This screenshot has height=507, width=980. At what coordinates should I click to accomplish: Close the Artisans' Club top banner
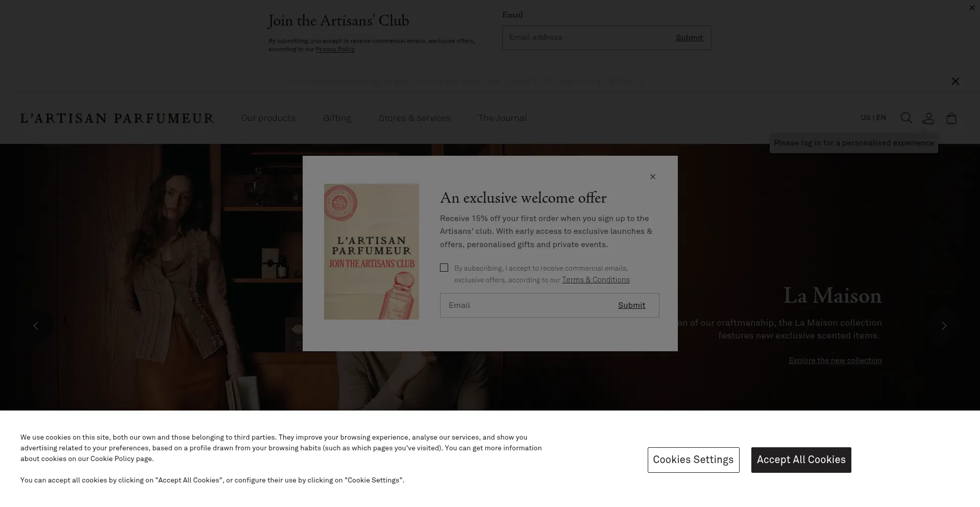972,8
